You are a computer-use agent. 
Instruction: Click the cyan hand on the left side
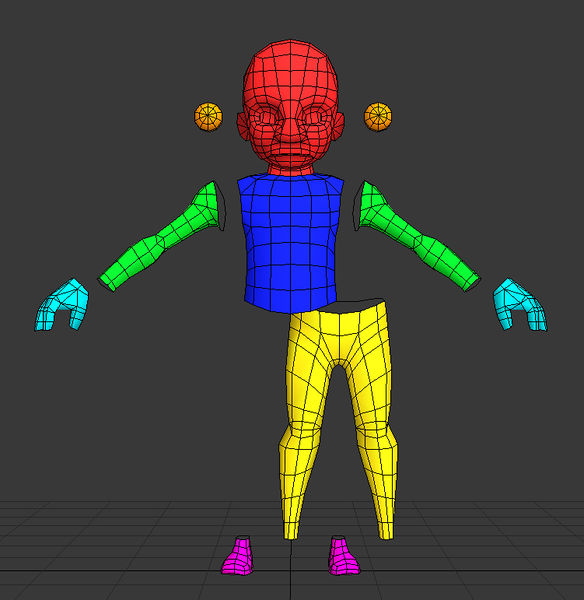[63, 304]
